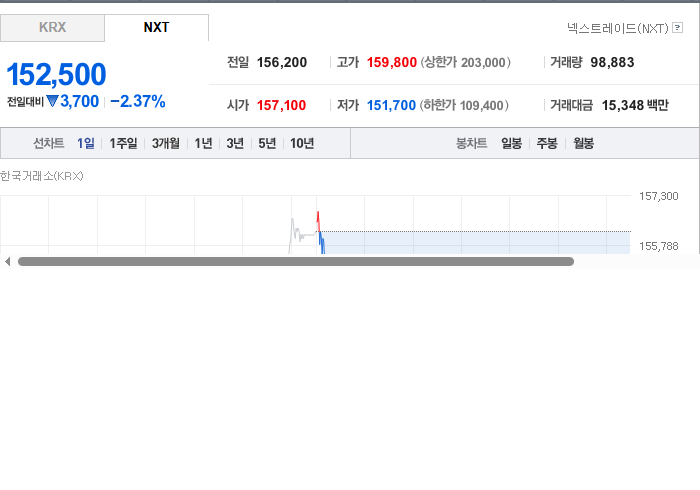Select the 1일 line chart period
The width and height of the screenshot is (700, 490).
click(86, 143)
